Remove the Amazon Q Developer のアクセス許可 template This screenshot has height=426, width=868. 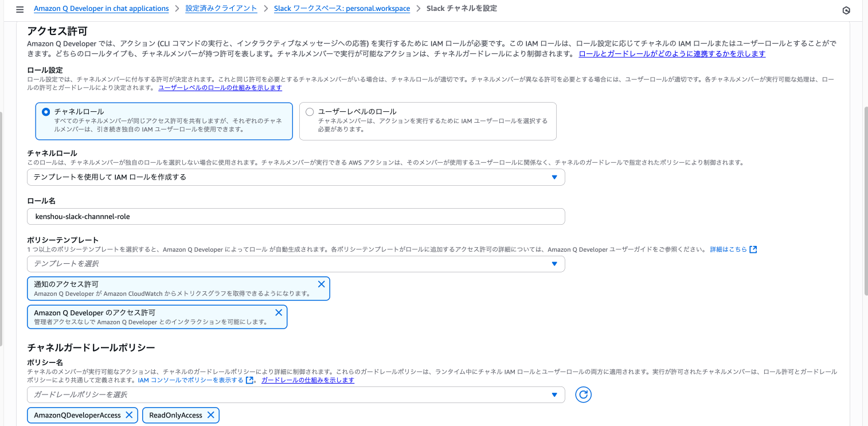(x=279, y=312)
